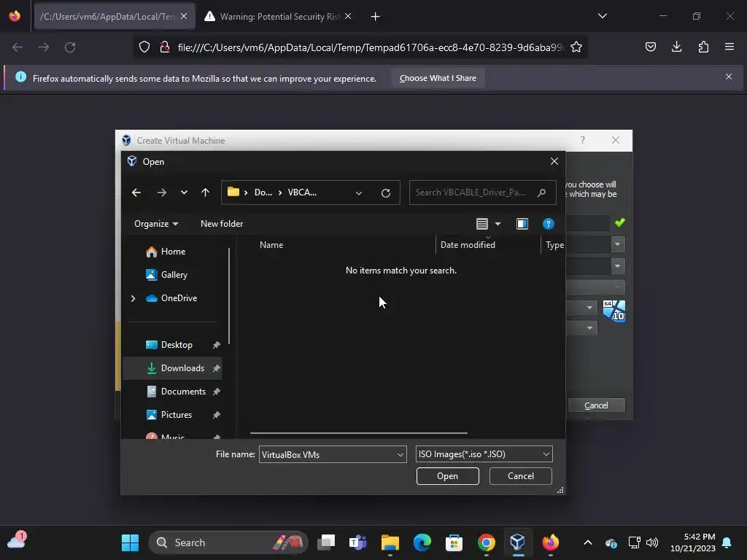Switch to the Warning: Potential Security Risk tab
Image resolution: width=747 pixels, height=560 pixels.
(278, 17)
